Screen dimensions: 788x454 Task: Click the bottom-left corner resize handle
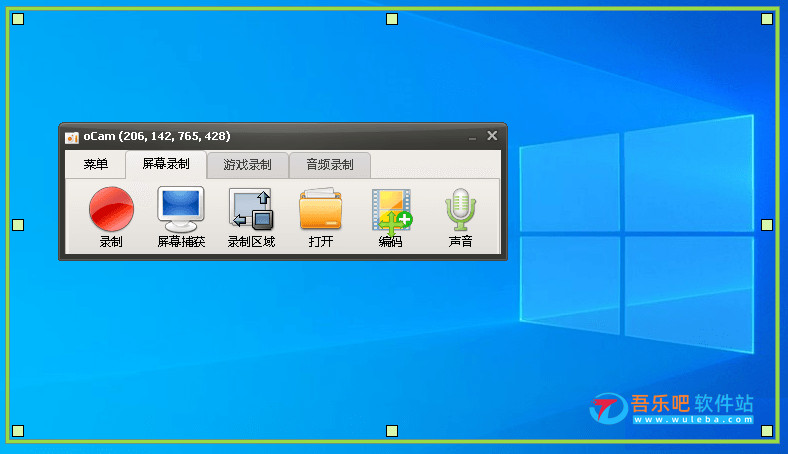point(18,432)
